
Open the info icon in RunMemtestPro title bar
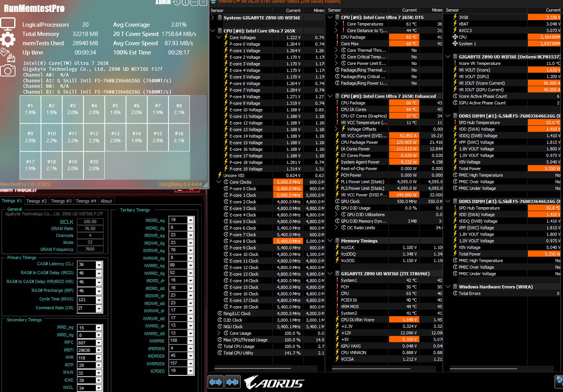(185, 2)
